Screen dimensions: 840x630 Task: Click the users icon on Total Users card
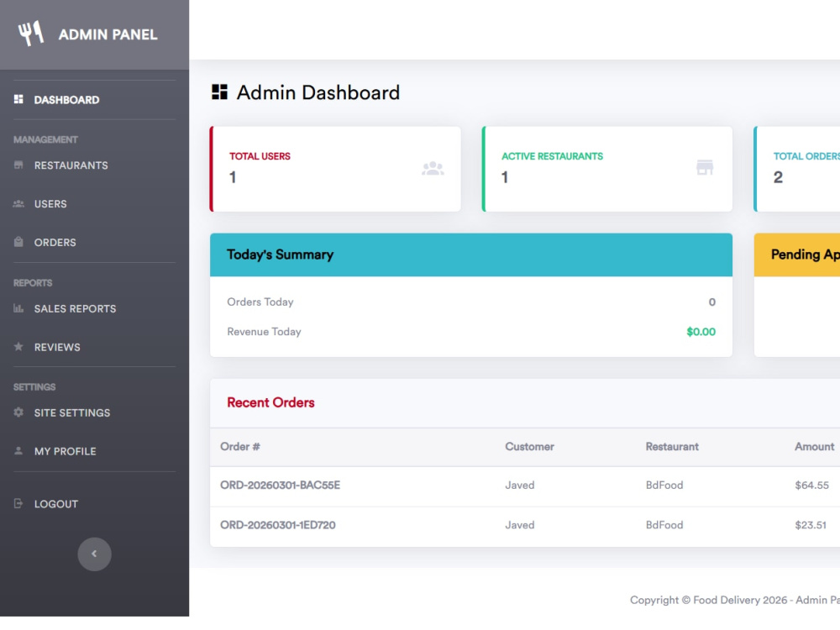(x=433, y=168)
